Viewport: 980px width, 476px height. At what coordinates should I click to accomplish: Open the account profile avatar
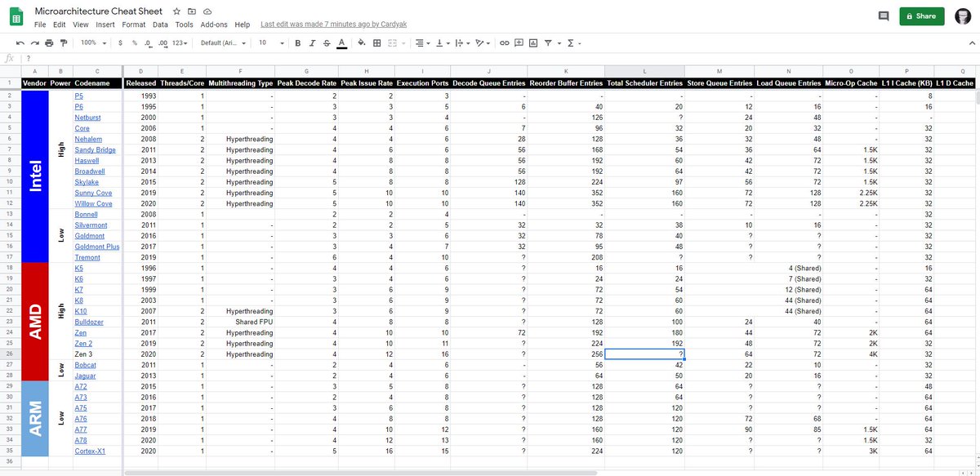click(x=962, y=16)
